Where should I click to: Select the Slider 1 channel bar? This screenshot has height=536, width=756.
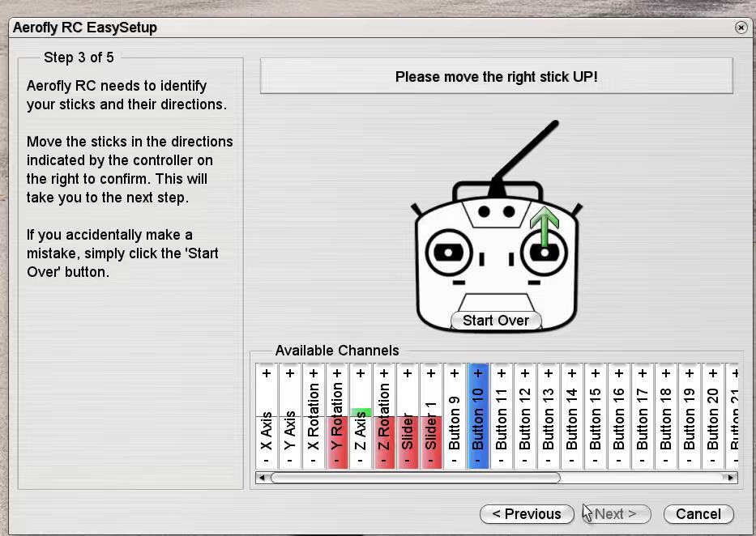431,416
